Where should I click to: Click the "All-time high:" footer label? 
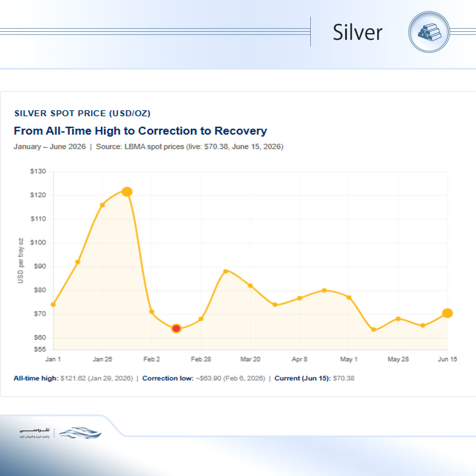click(x=36, y=378)
